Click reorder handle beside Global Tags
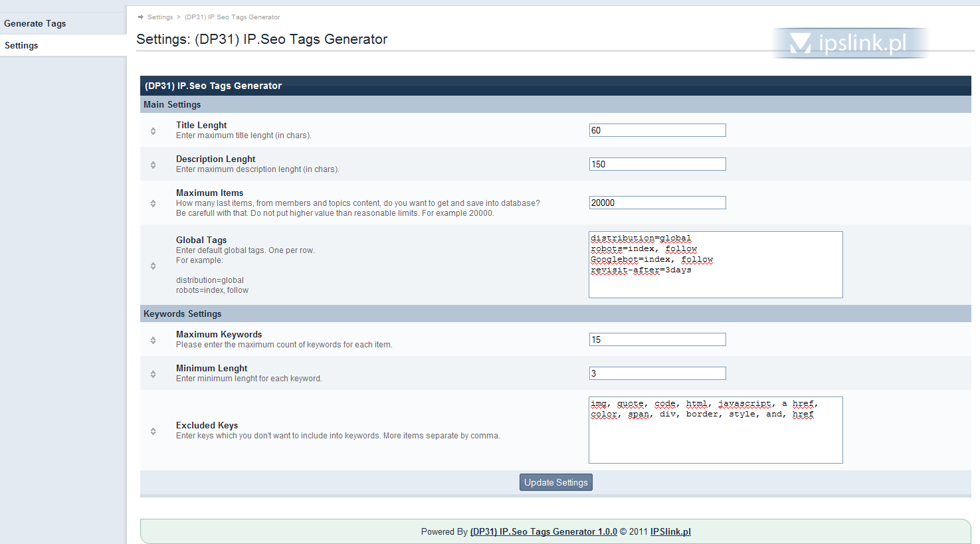 [153, 266]
